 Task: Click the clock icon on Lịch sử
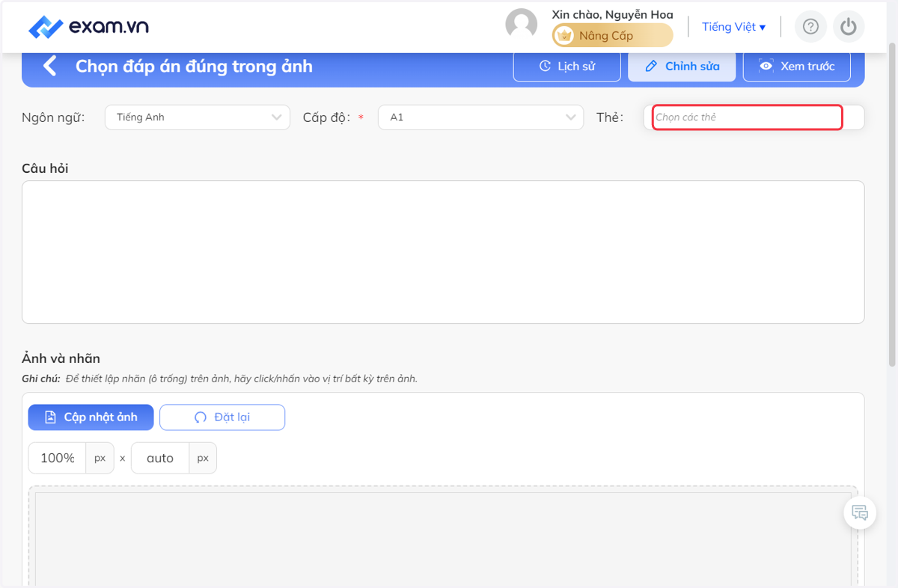(545, 66)
